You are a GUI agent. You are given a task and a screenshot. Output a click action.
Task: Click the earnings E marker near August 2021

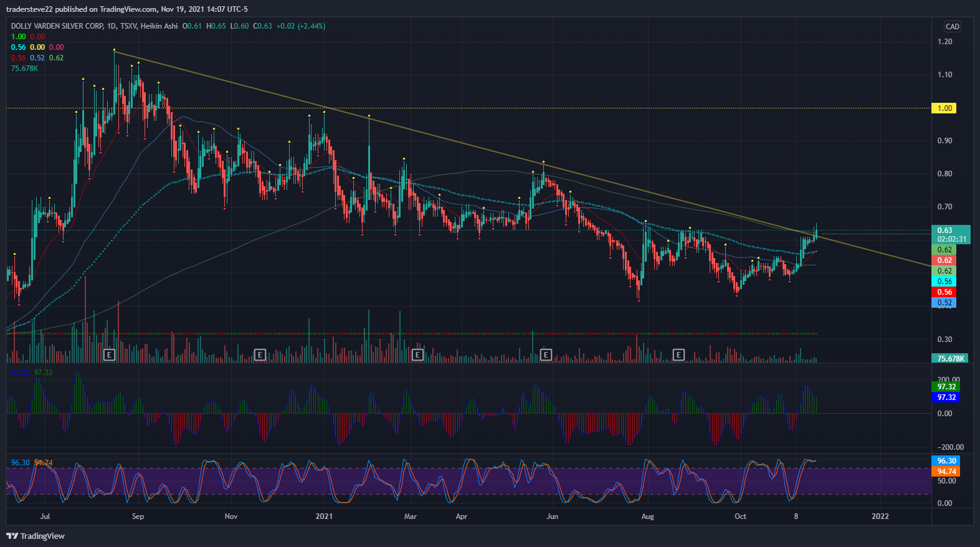click(x=678, y=354)
